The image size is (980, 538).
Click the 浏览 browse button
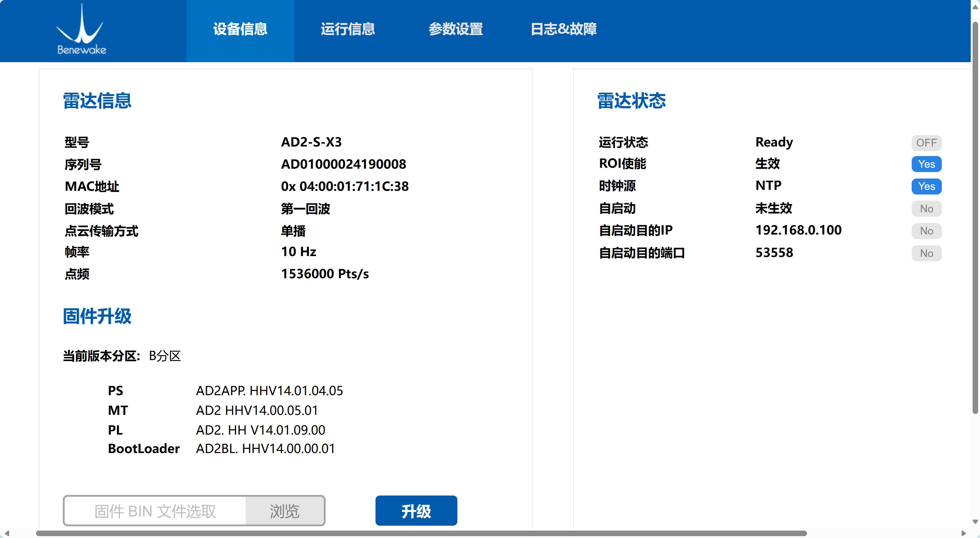click(x=285, y=511)
